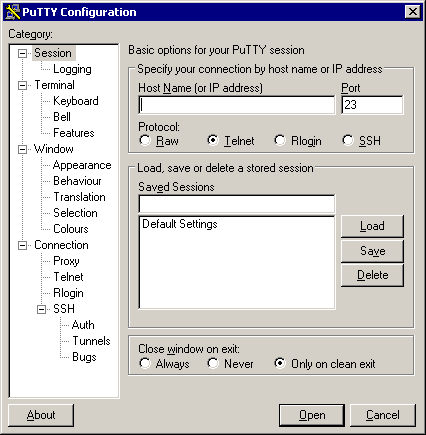Screen dimensions: 426x435
Task: Select the Raw protocol radio button
Action: 145,140
